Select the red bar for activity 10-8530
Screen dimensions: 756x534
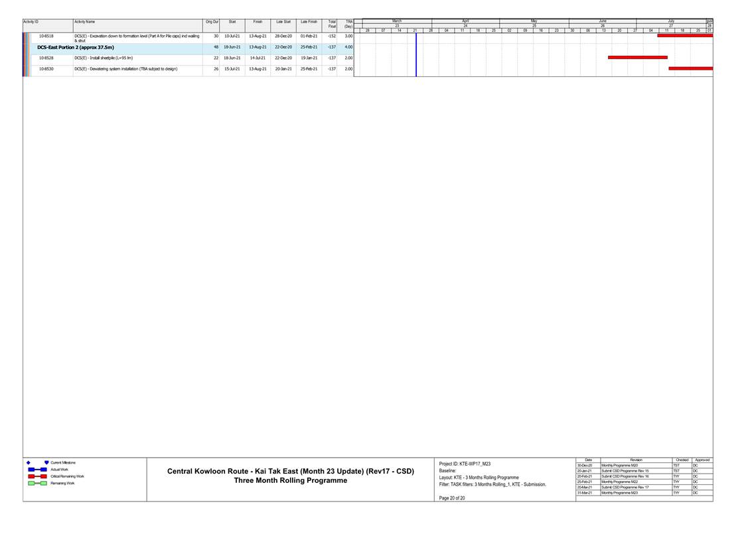(x=690, y=68)
